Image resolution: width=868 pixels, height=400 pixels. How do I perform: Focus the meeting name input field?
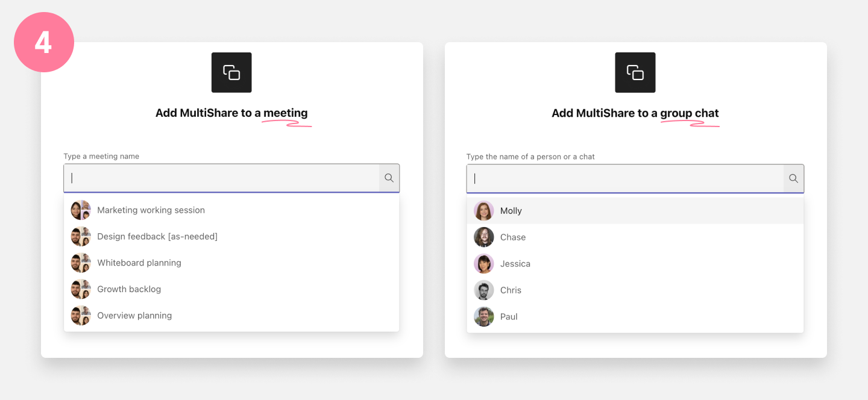pyautogui.click(x=222, y=178)
